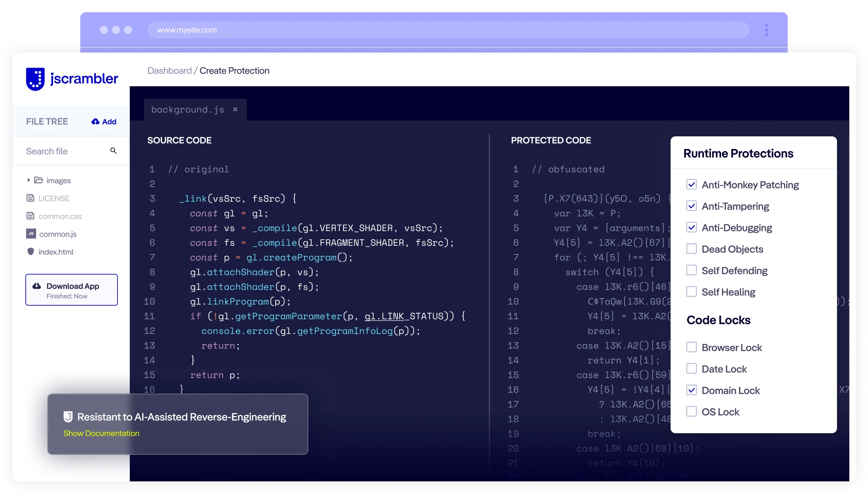Click the 'return Y4[1];' protected line
Viewport: 868px width, 494px height.
click(x=623, y=360)
